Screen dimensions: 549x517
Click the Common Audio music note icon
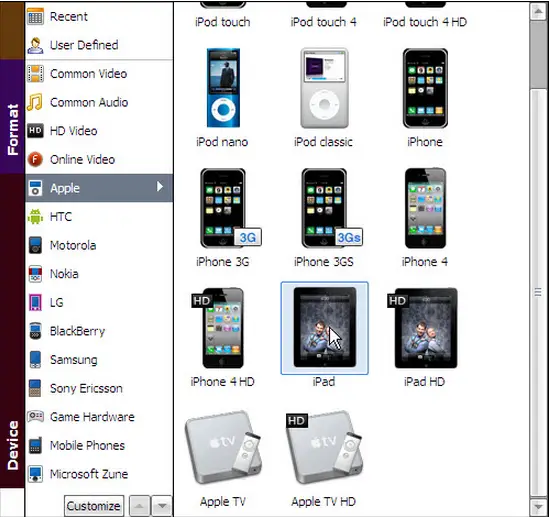(x=35, y=102)
